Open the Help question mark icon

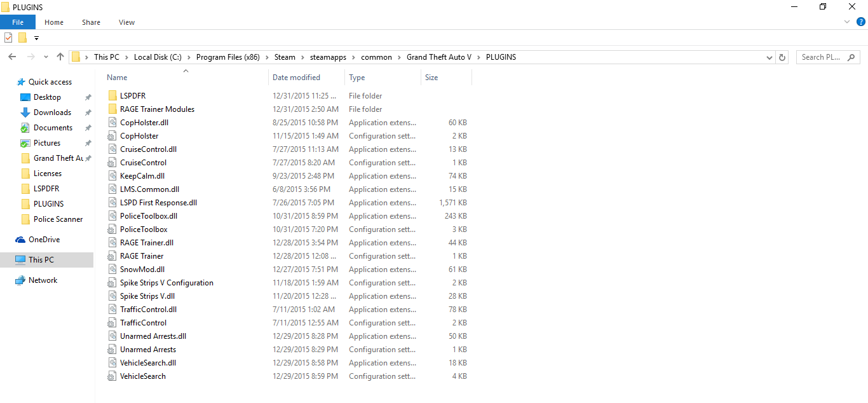click(860, 22)
